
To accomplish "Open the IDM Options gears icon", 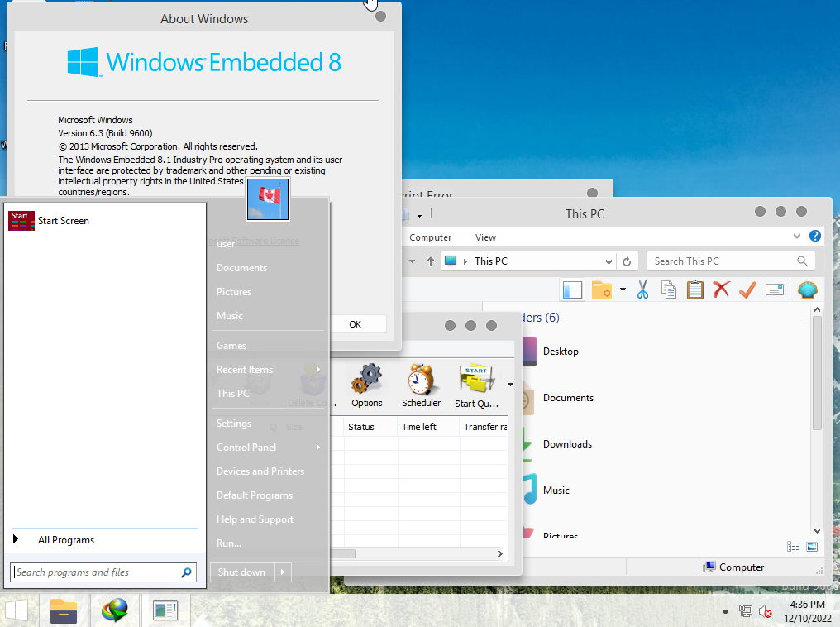I will [x=366, y=385].
